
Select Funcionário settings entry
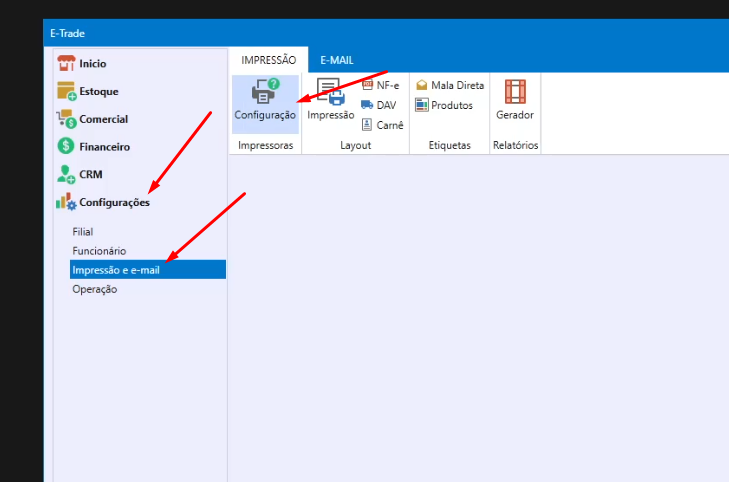99,251
